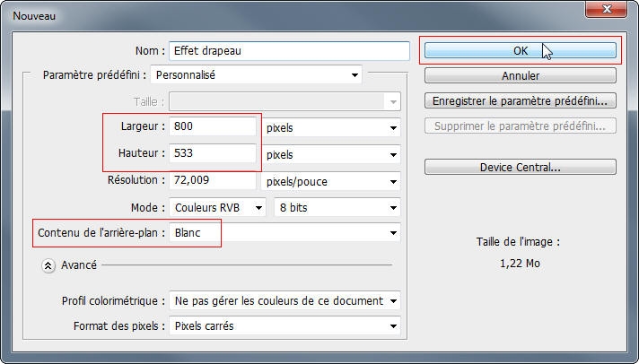
Task: Collapse the Avancé section
Action: point(48,266)
